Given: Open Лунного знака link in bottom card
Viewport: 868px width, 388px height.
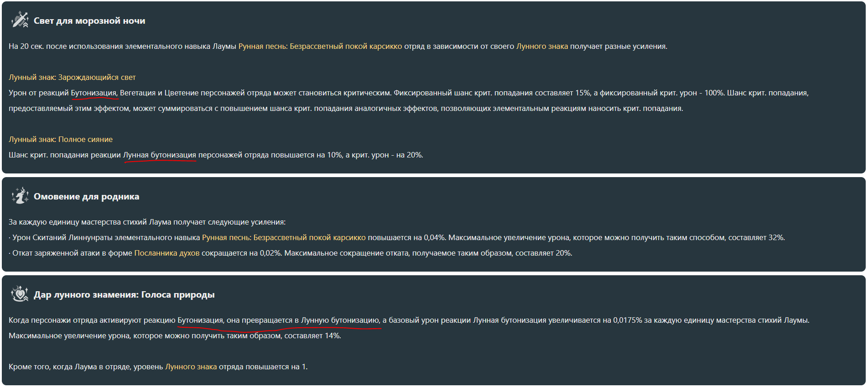Looking at the screenshot, I should 191,367.
